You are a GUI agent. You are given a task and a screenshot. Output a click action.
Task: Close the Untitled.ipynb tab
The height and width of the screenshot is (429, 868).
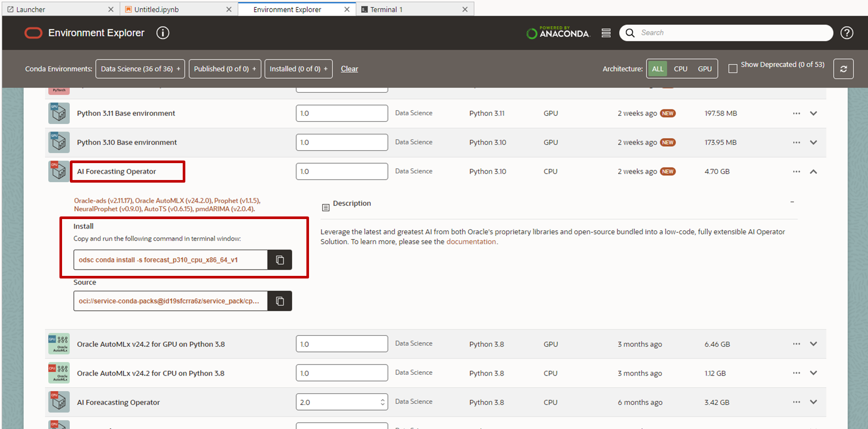click(x=229, y=9)
